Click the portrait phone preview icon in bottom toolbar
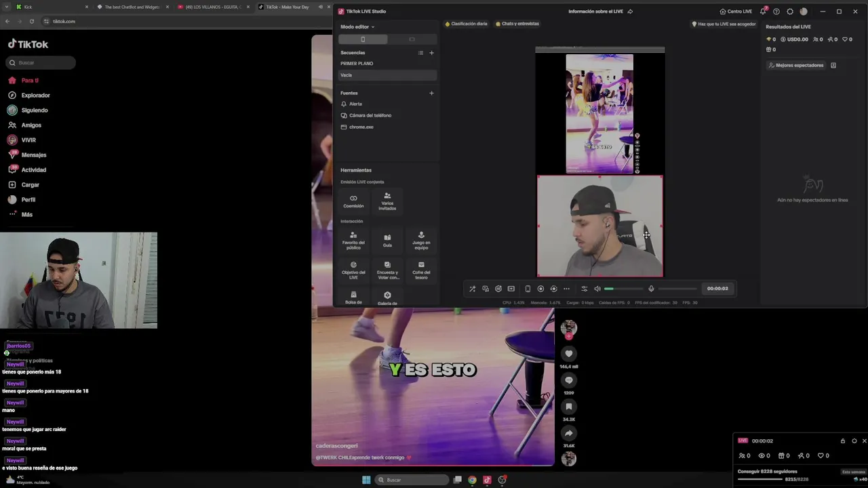This screenshot has width=868, height=488. click(x=528, y=289)
